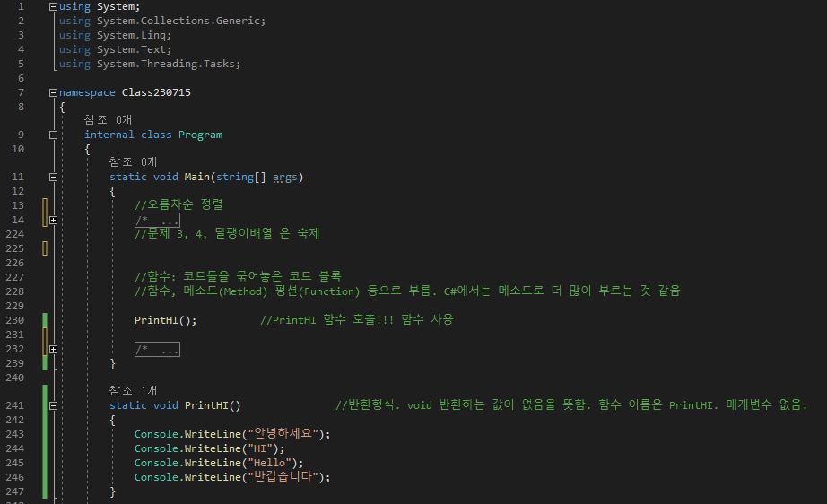Click the "HI" string literal
The image size is (827, 504).
(260, 448)
